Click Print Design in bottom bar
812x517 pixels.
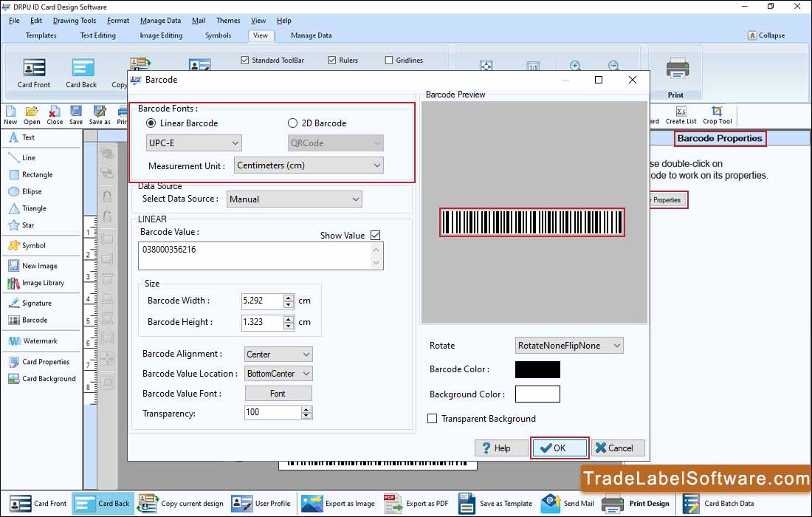point(636,503)
